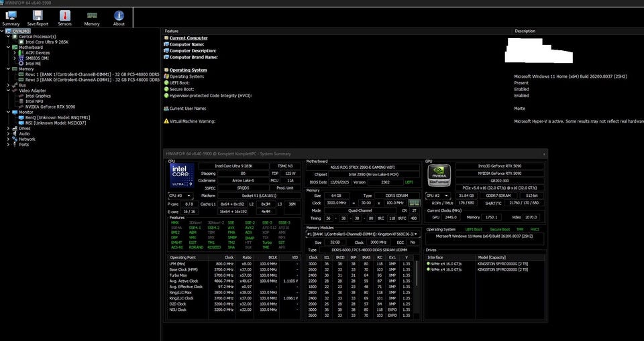This screenshot has height=341, width=644.
Task: Select BenQ monitor tree item
Action: tap(58, 117)
